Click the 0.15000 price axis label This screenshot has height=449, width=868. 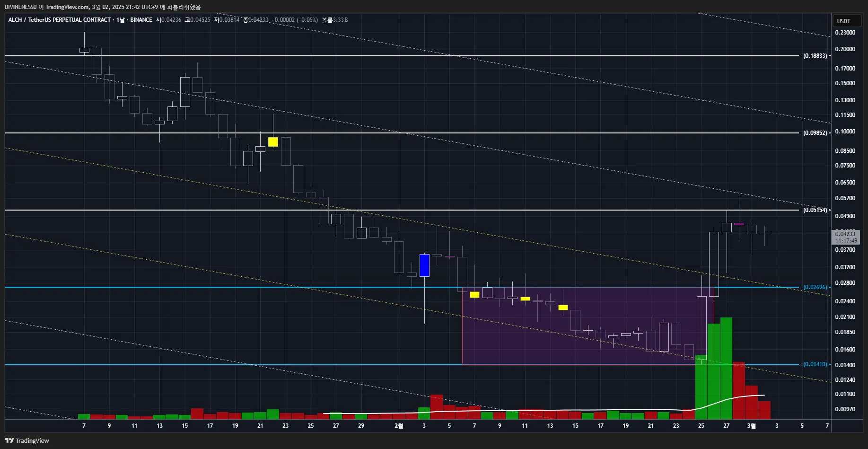(845, 83)
